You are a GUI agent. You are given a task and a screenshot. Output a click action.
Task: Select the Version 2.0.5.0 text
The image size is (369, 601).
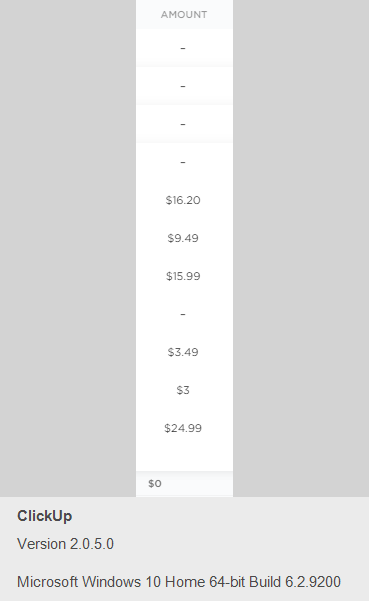[66, 544]
